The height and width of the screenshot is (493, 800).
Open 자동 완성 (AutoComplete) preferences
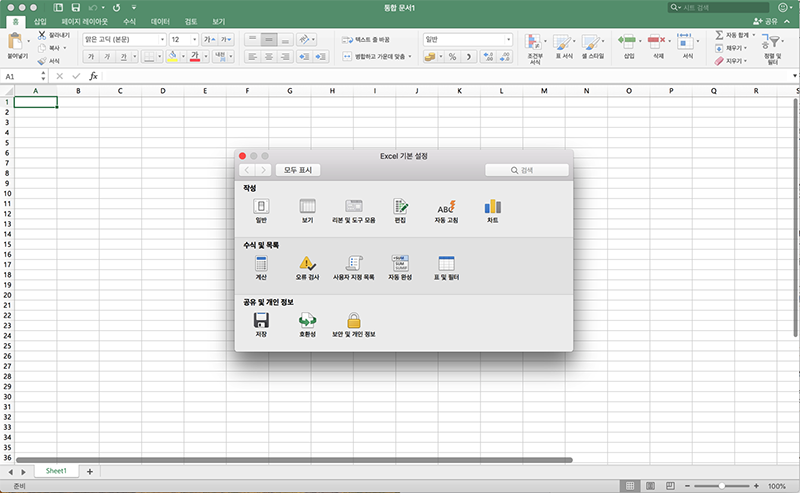point(400,268)
